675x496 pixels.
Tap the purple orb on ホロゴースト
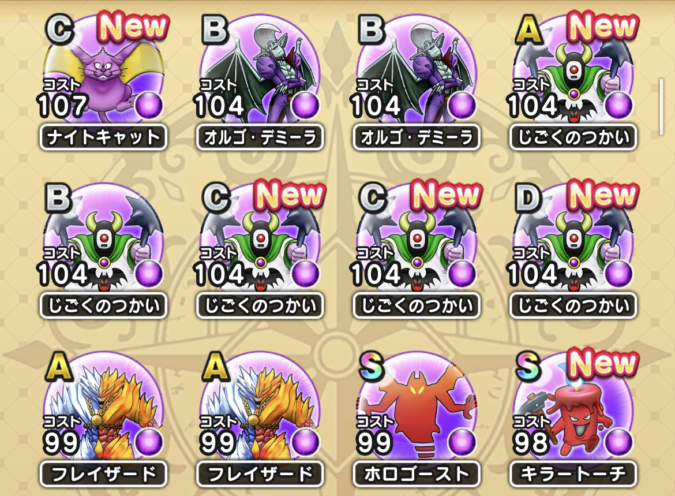[462, 442]
